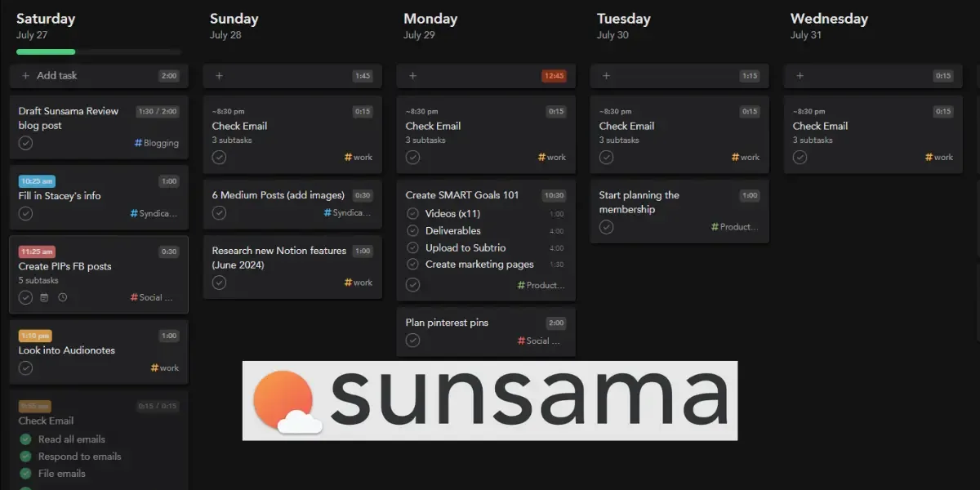
Task: Expand 3 subtasks on Monday's Check Email
Action: tap(425, 140)
